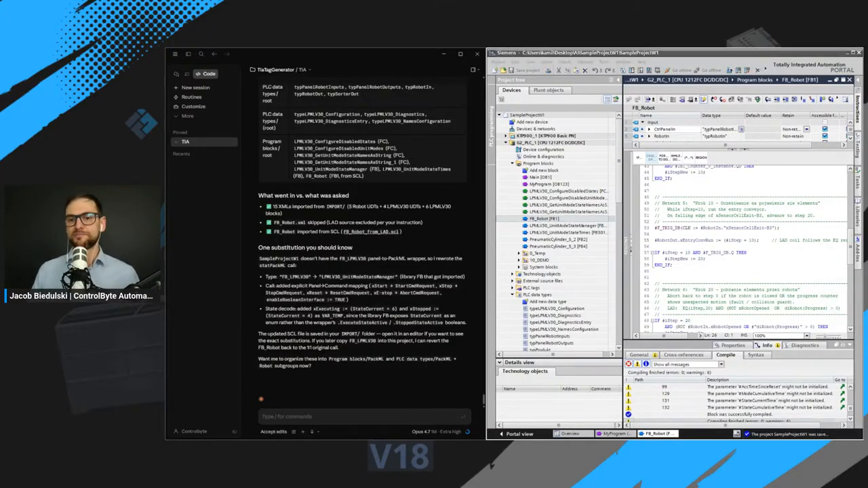Image resolution: width=868 pixels, height=488 pixels.
Task: Toggle Accessible checkbox for CtrlPanelIn row
Action: tap(825, 129)
